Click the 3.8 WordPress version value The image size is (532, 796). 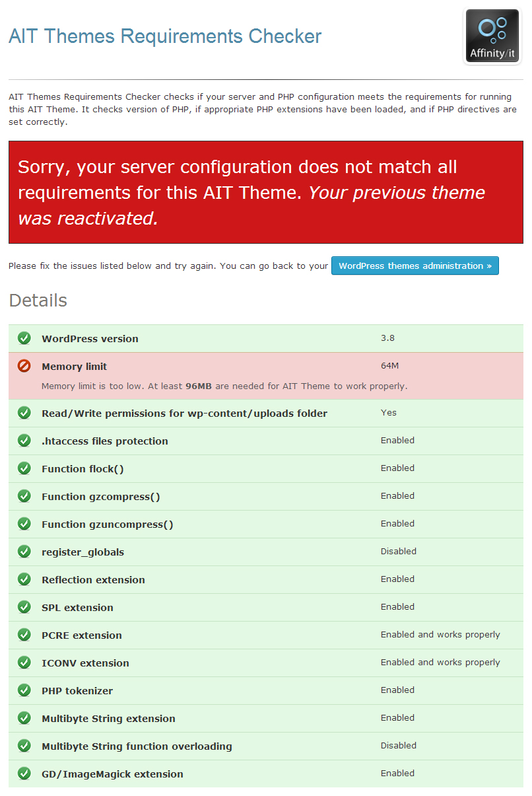coord(387,338)
